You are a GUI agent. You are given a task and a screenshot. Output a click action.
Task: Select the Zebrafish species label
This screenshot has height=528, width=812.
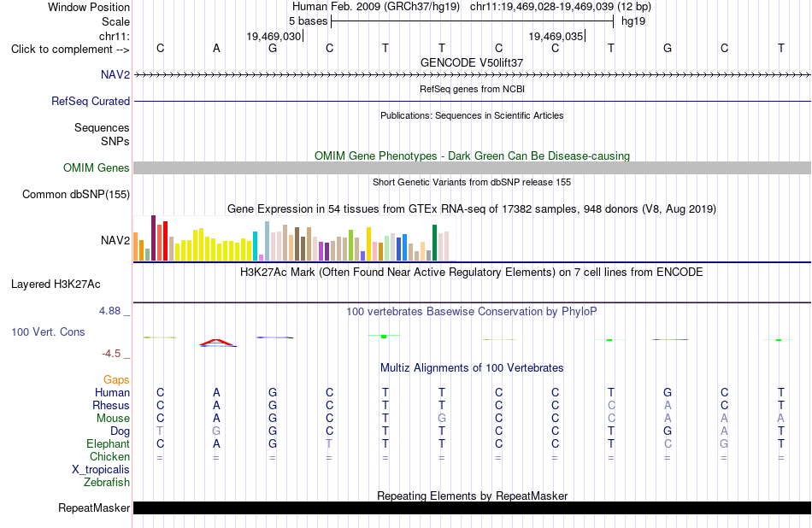(107, 483)
